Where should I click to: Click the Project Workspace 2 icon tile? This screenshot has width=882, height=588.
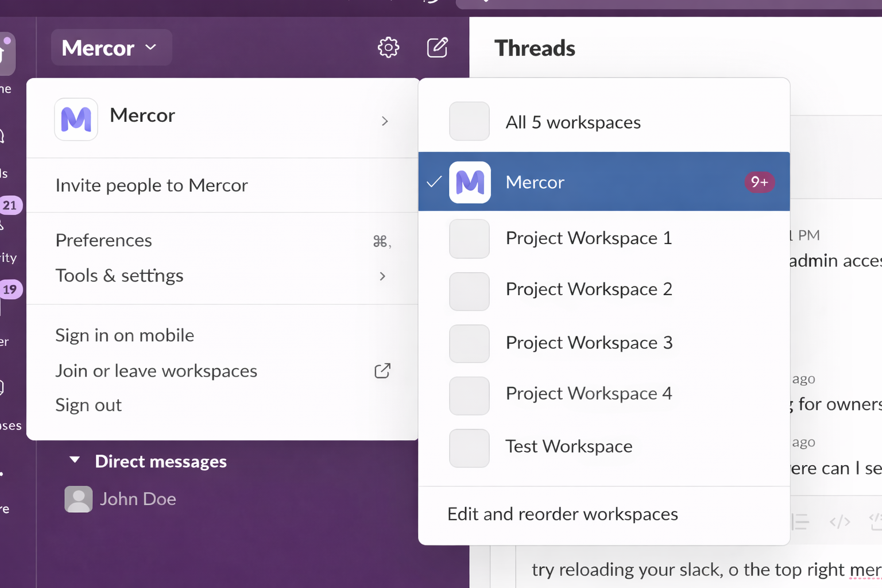(469, 291)
